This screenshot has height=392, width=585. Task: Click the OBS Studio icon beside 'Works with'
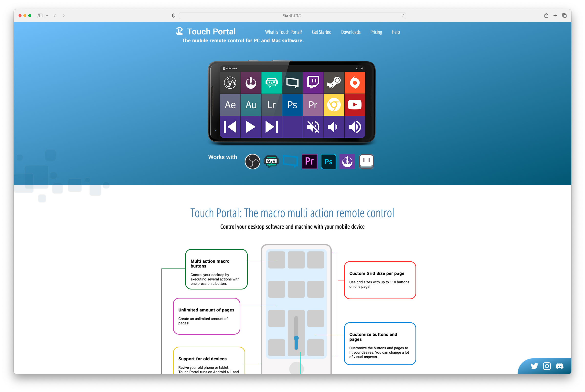point(252,162)
